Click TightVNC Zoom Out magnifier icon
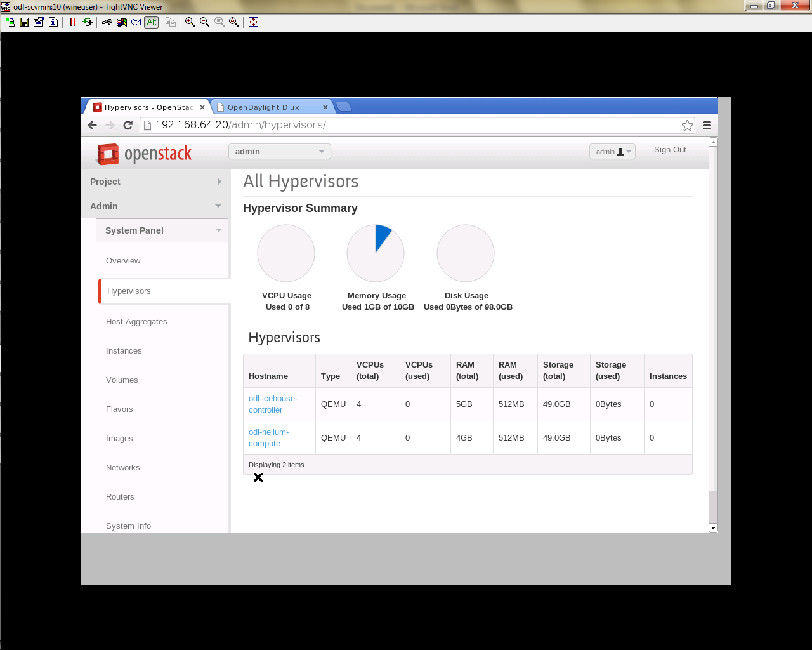The width and height of the screenshot is (812, 650). (204, 22)
